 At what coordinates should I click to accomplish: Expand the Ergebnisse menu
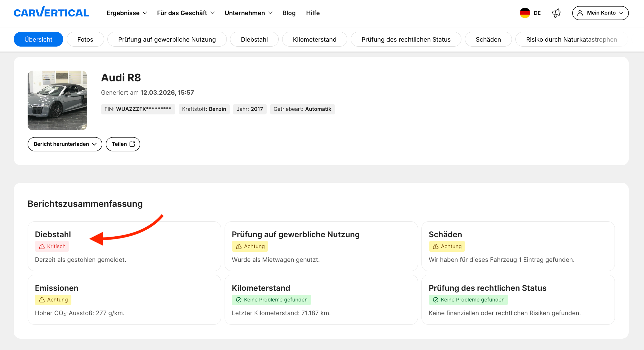pos(127,13)
